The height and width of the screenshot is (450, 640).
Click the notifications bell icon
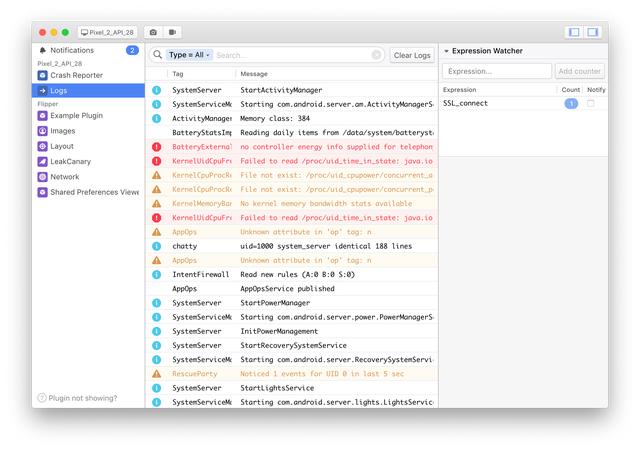[42, 50]
